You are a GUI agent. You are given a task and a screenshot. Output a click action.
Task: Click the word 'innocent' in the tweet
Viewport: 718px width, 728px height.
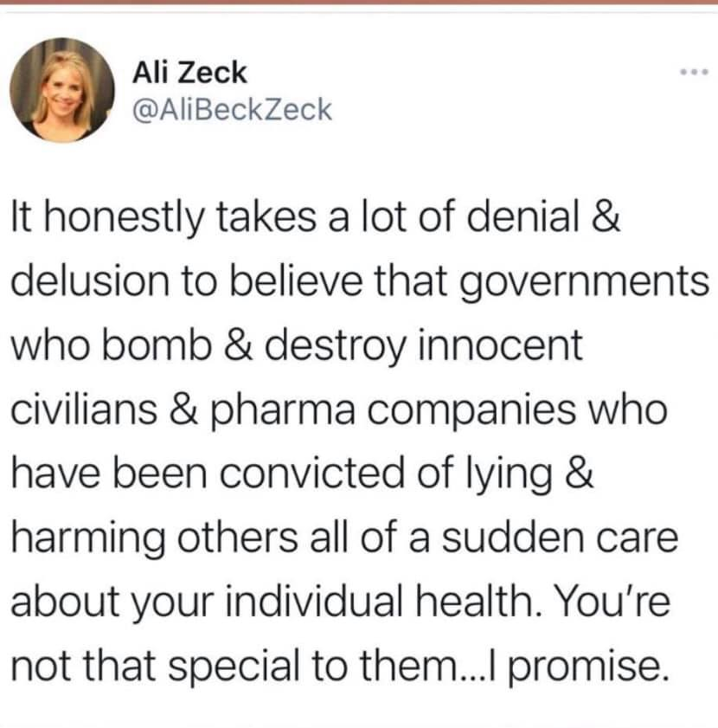tap(500, 345)
